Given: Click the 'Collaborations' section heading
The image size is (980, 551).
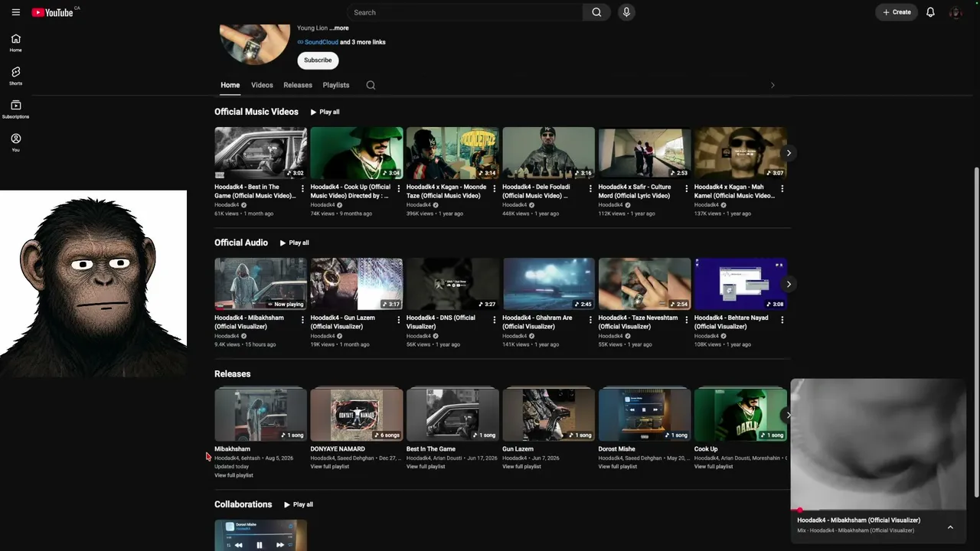Looking at the screenshot, I should pos(243,504).
